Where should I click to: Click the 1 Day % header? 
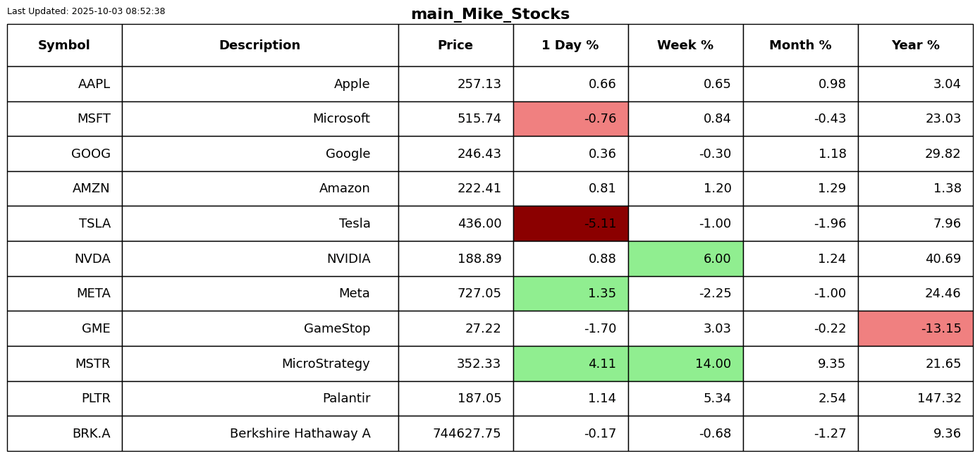click(570, 45)
